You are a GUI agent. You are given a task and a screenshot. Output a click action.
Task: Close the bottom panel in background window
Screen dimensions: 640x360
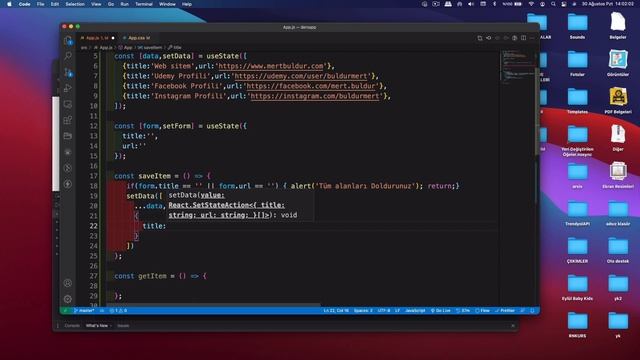pos(513,326)
